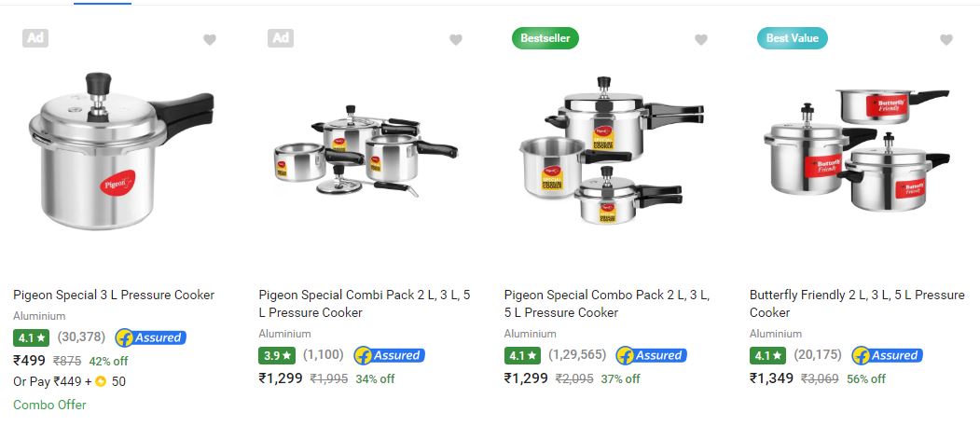The width and height of the screenshot is (980, 426).
Task: Click Assured badge on Butterfly Friendly cooker
Action: pyautogui.click(x=887, y=355)
